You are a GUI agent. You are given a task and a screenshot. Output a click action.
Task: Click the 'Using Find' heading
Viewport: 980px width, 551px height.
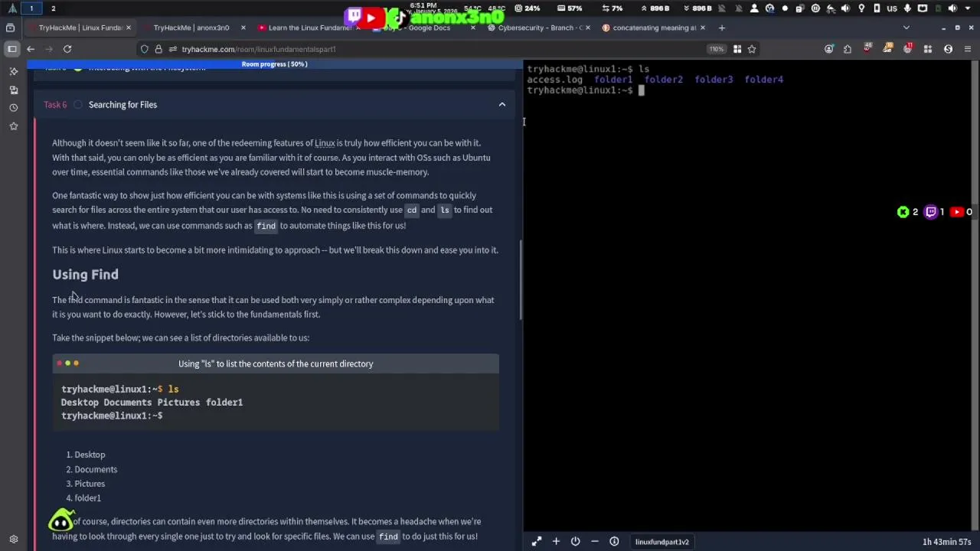(x=85, y=275)
